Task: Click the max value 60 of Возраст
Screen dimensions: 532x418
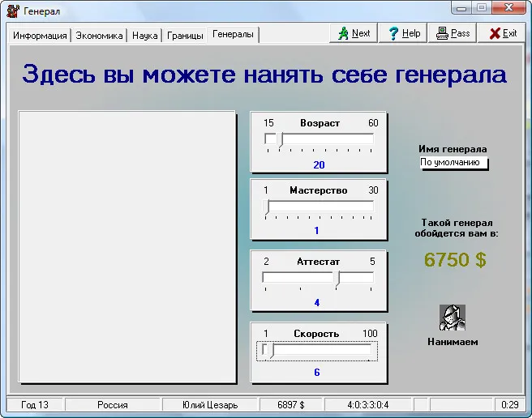Action: [x=373, y=122]
